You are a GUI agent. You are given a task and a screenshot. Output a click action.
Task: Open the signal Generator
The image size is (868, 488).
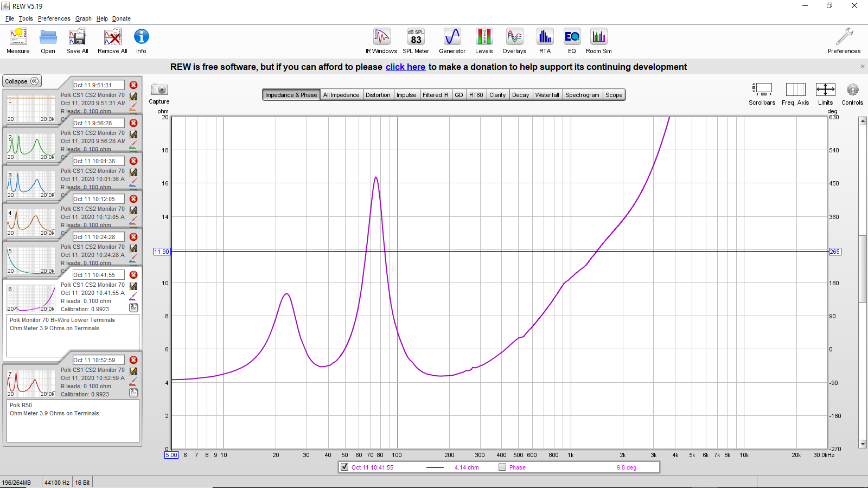click(452, 37)
